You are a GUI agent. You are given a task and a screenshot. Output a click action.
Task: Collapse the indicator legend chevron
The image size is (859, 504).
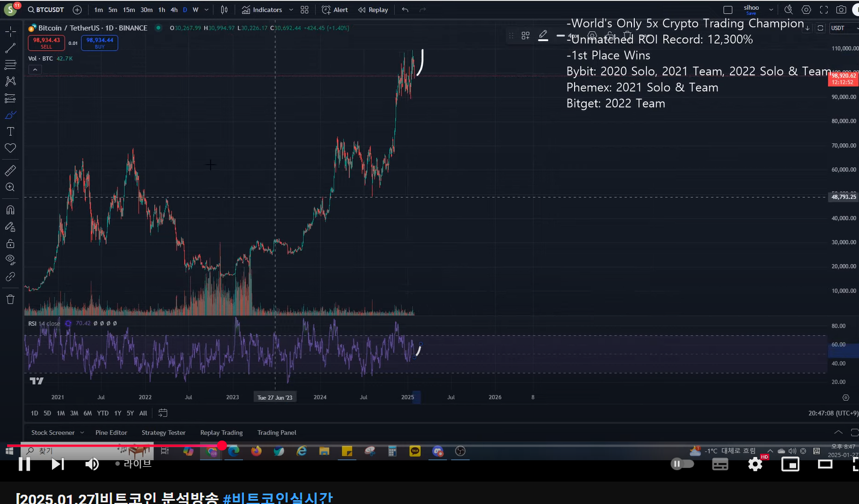[34, 69]
